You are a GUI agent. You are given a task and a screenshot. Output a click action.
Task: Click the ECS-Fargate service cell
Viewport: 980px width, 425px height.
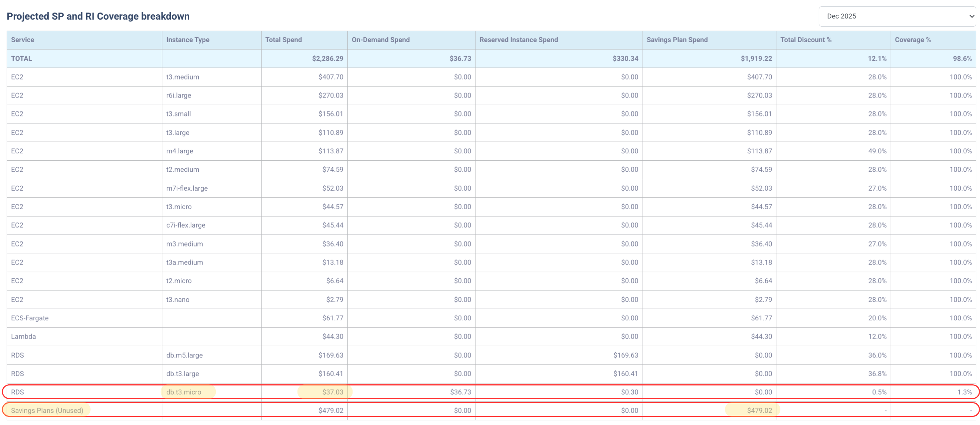click(30, 318)
